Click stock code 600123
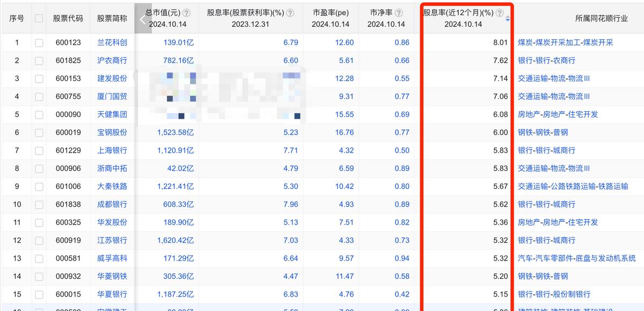 coord(68,42)
